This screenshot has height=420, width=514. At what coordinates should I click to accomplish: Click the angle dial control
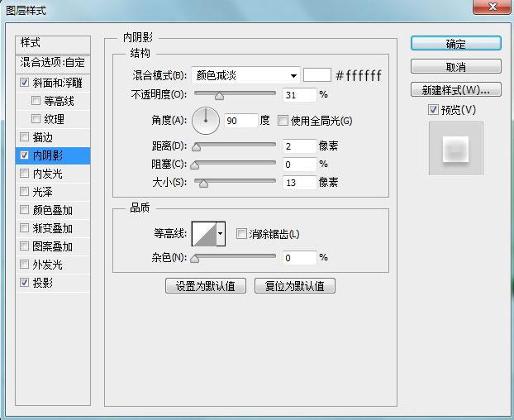(x=206, y=121)
